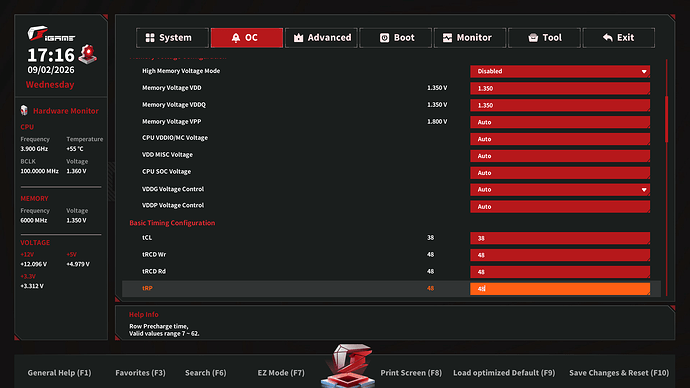Screen dimensions: 690x388
Task: Click Print Screen (F8)
Action: pos(411,373)
